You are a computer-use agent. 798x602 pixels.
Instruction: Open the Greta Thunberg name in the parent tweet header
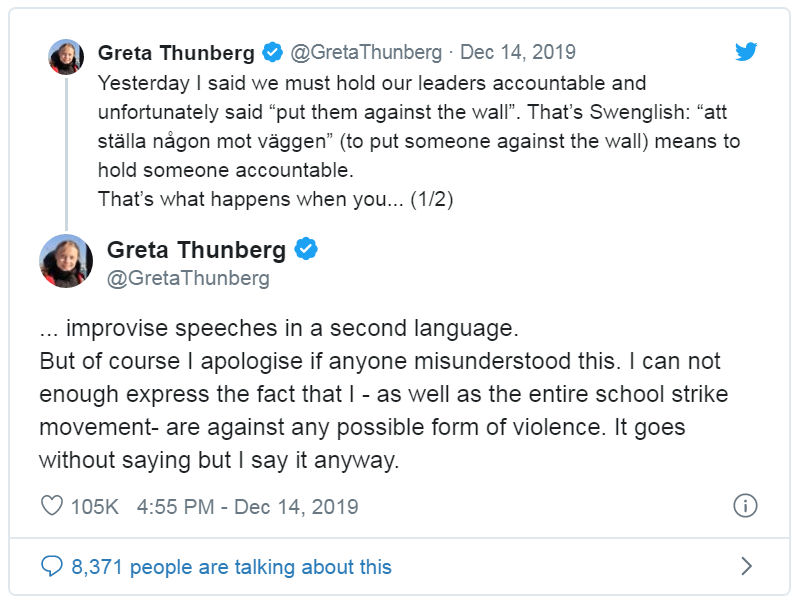(176, 52)
